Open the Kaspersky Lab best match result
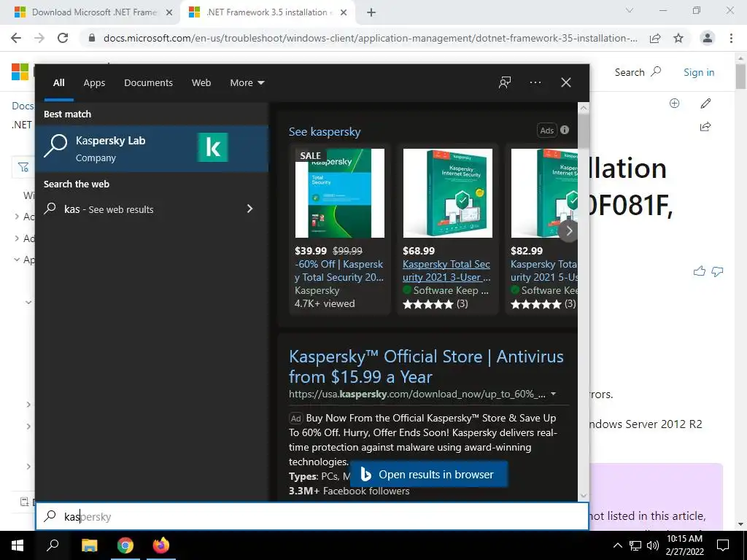 point(152,149)
